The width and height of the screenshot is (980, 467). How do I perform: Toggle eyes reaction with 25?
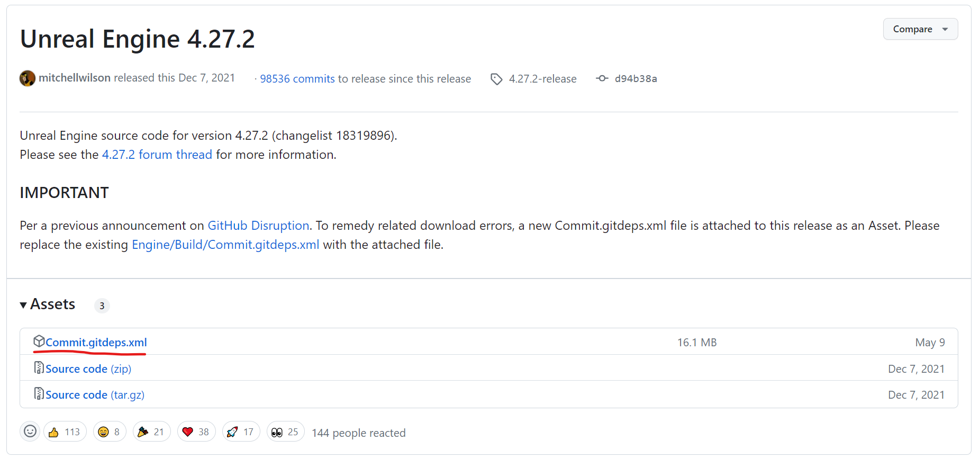click(285, 432)
